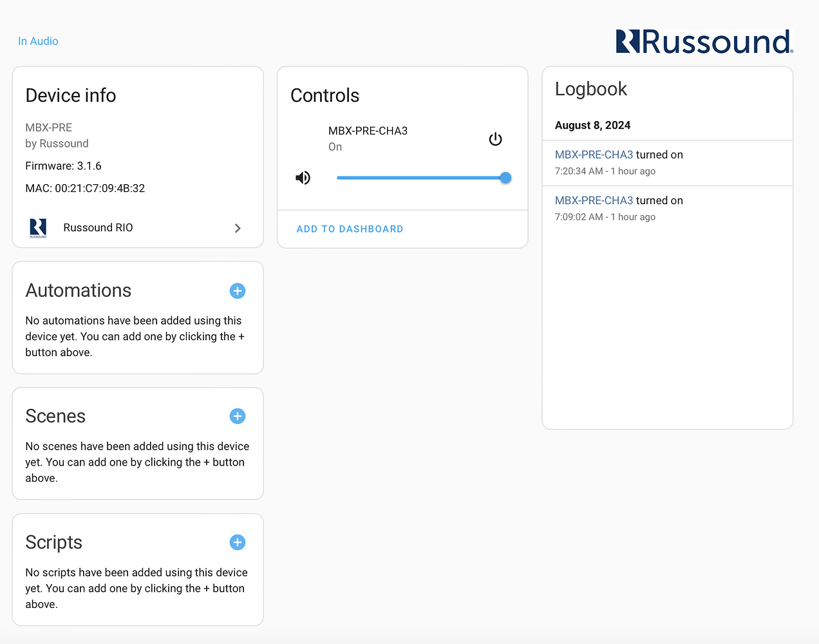Click ADD TO DASHBOARD
The width and height of the screenshot is (819, 644).
(x=350, y=229)
